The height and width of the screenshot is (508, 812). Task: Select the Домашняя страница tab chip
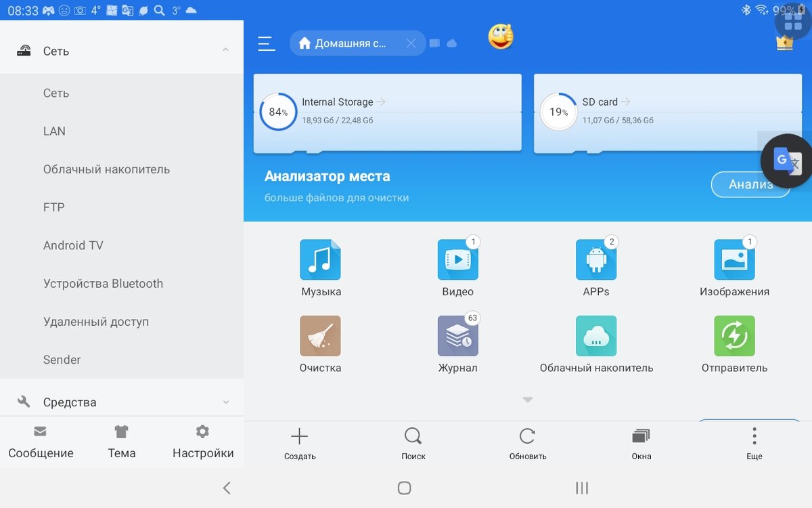click(x=358, y=43)
